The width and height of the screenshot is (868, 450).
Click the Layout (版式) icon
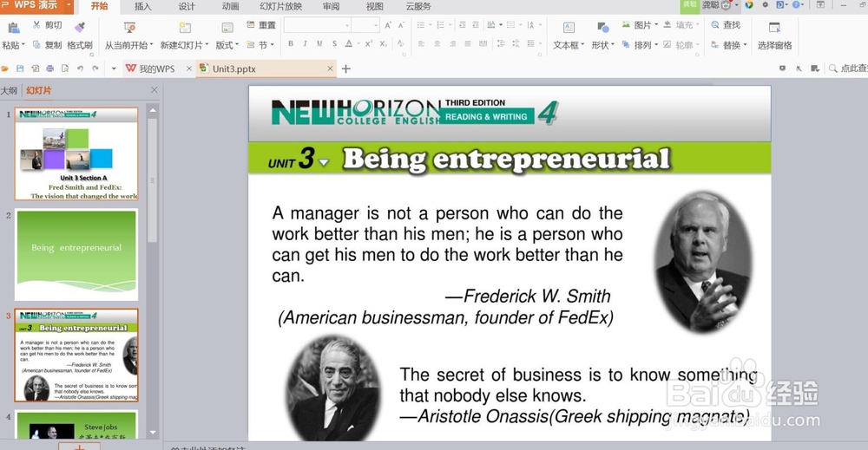pyautogui.click(x=227, y=28)
